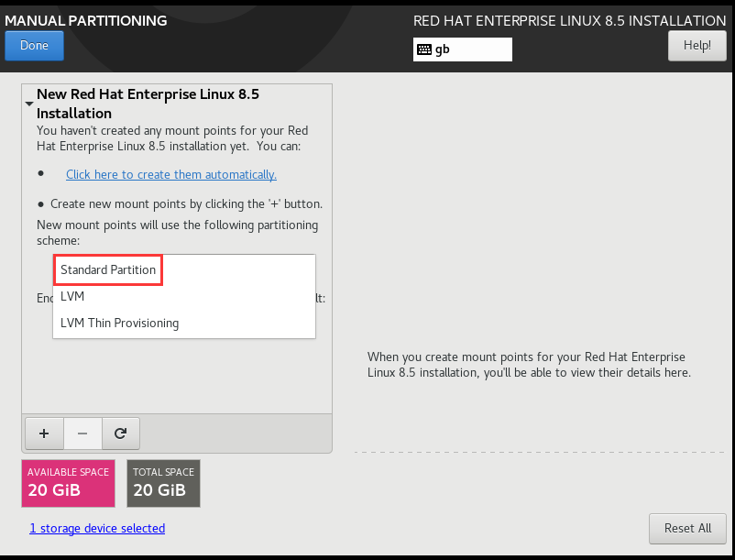Click the + icon to add a mount point
Screen dimensions: 735x560
(43, 433)
